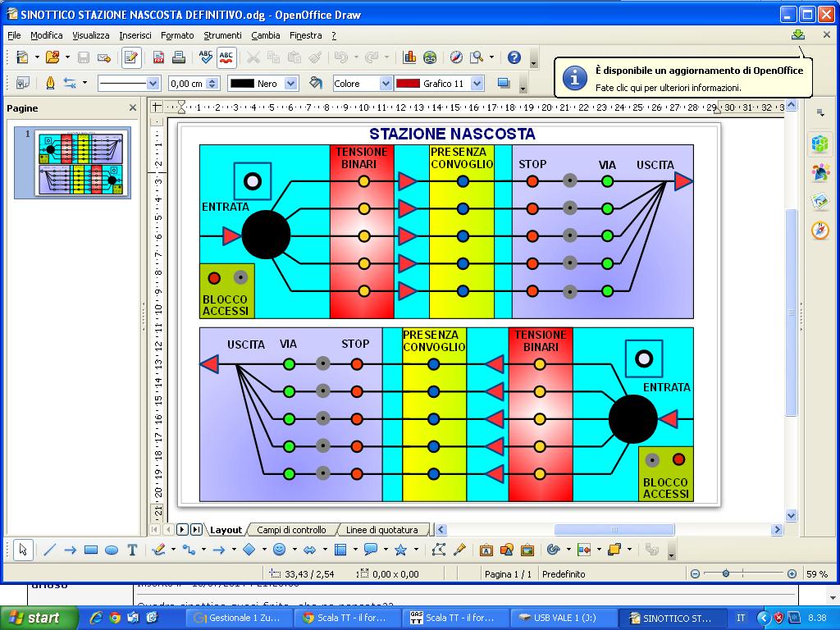Click the OpenOffice update notification balloon
This screenshot has height=630, width=840.
pyautogui.click(x=683, y=78)
